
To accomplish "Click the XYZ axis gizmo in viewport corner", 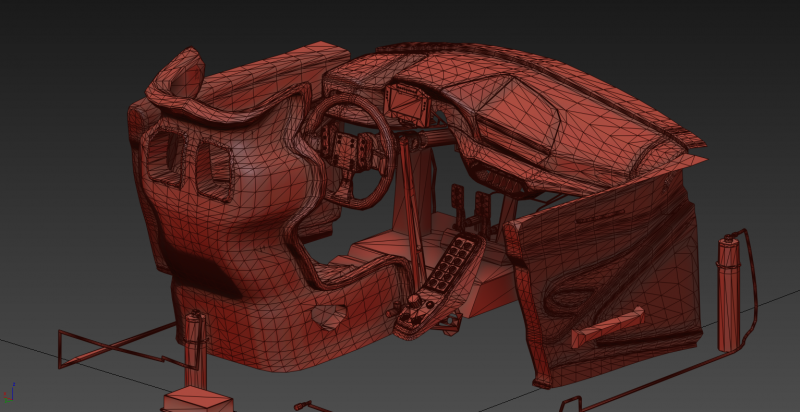I will coord(9,390).
